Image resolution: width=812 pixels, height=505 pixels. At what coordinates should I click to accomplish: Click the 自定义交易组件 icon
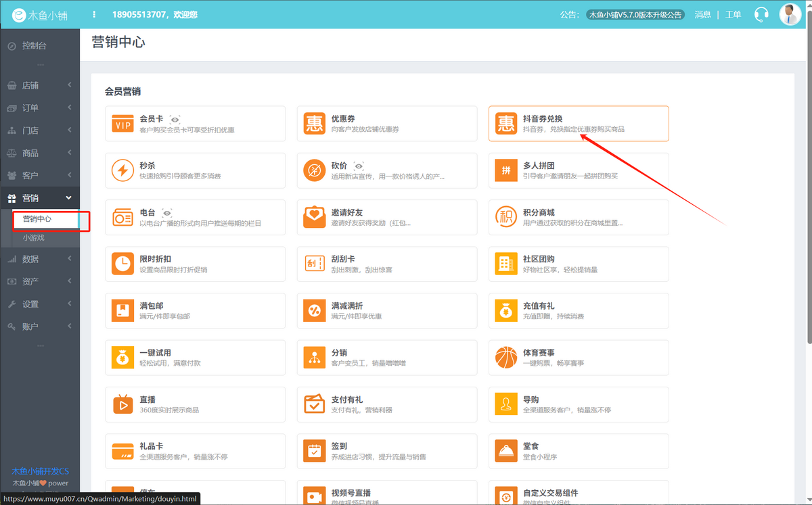click(506, 496)
